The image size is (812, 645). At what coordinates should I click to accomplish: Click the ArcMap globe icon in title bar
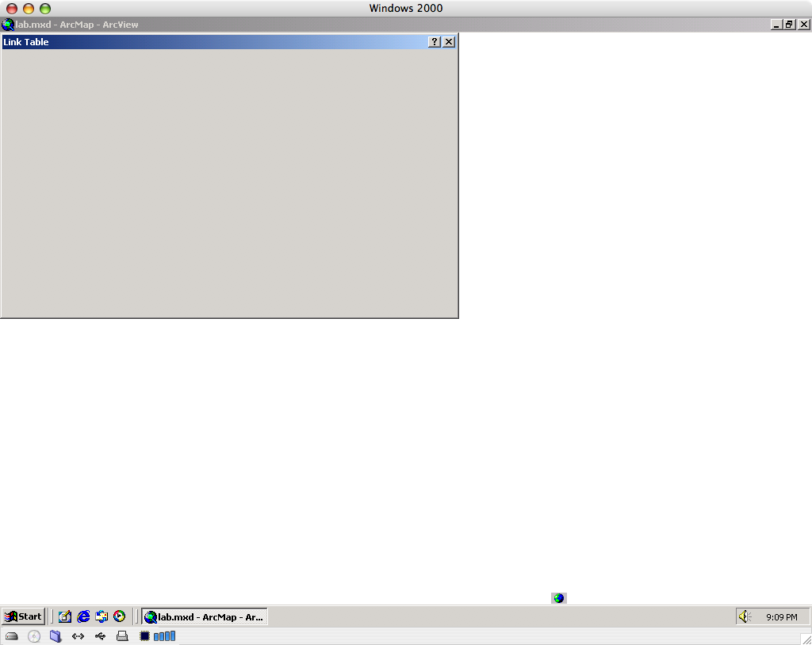[x=8, y=25]
